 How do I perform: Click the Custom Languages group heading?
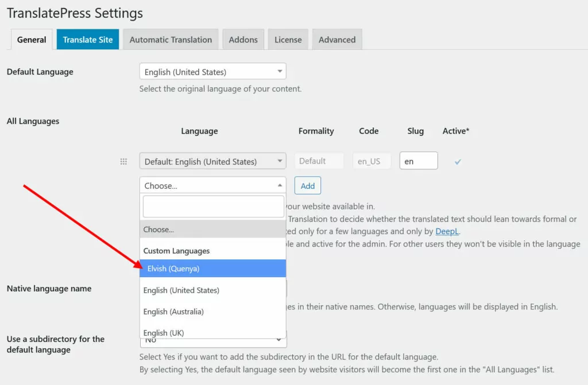[x=177, y=251]
